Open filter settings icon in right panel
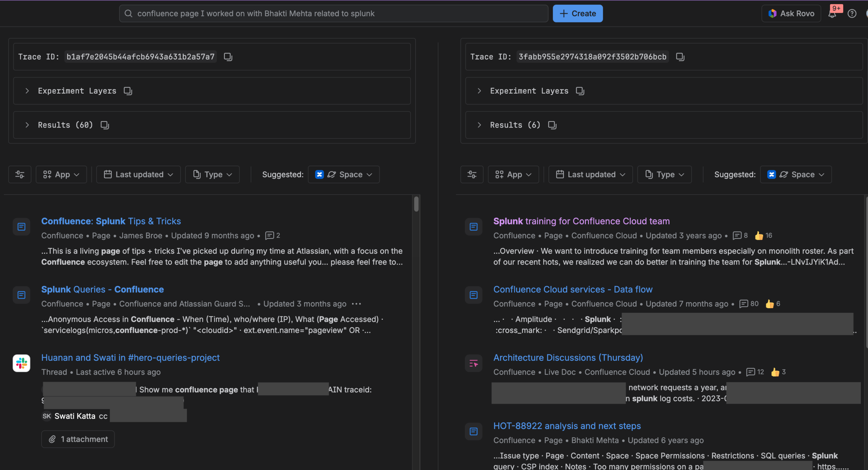The image size is (868, 470). (472, 174)
